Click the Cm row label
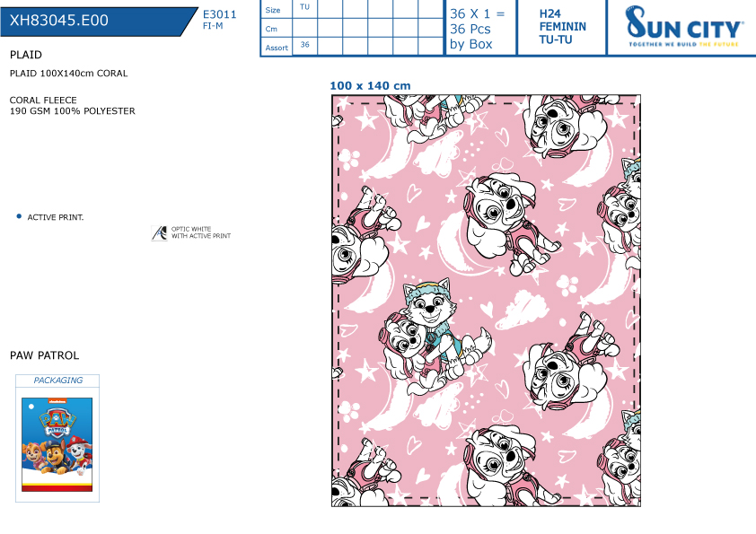Image resolution: width=756 pixels, height=534 pixels. point(271,29)
